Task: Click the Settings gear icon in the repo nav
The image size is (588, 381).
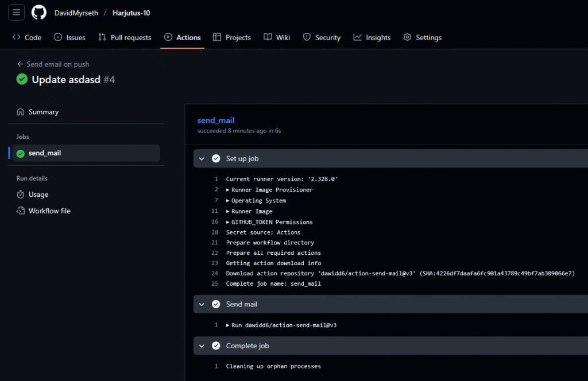Action: (408, 37)
